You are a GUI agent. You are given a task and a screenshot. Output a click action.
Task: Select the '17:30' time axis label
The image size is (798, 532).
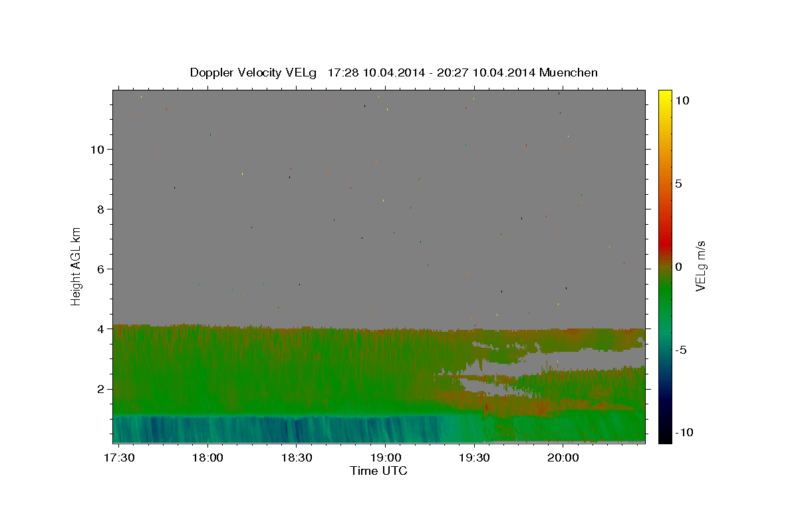click(120, 458)
